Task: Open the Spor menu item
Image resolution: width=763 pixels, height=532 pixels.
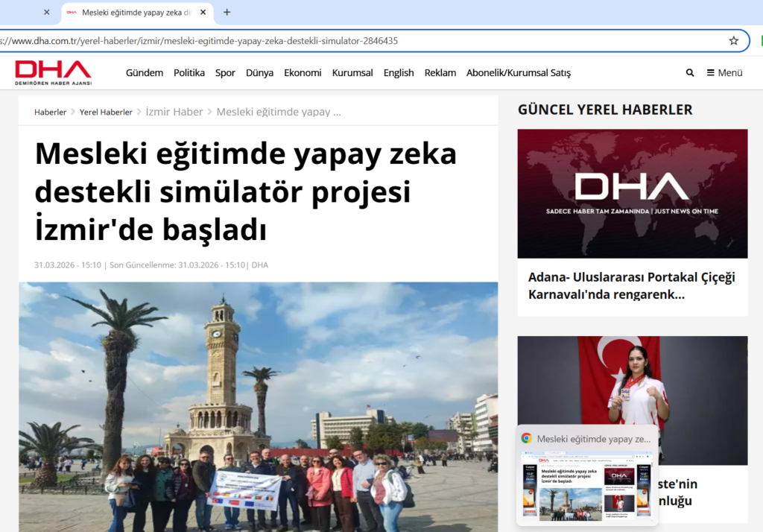Action: (225, 73)
